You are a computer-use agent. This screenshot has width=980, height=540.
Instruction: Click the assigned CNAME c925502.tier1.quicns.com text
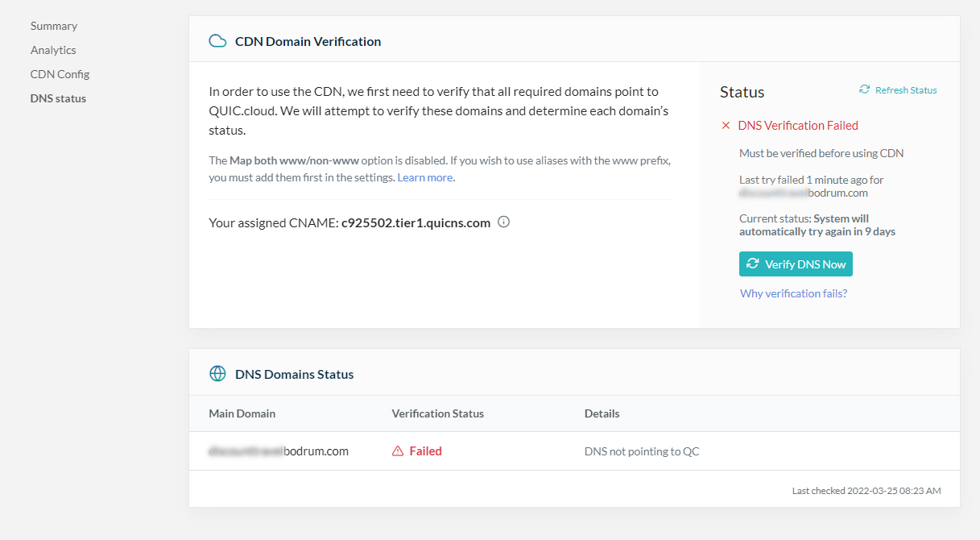click(x=416, y=222)
